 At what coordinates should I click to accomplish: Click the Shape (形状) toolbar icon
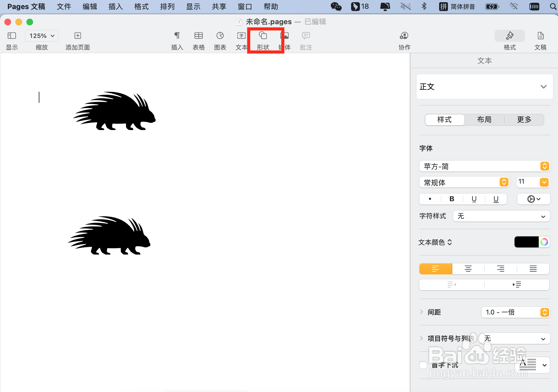[x=263, y=36]
